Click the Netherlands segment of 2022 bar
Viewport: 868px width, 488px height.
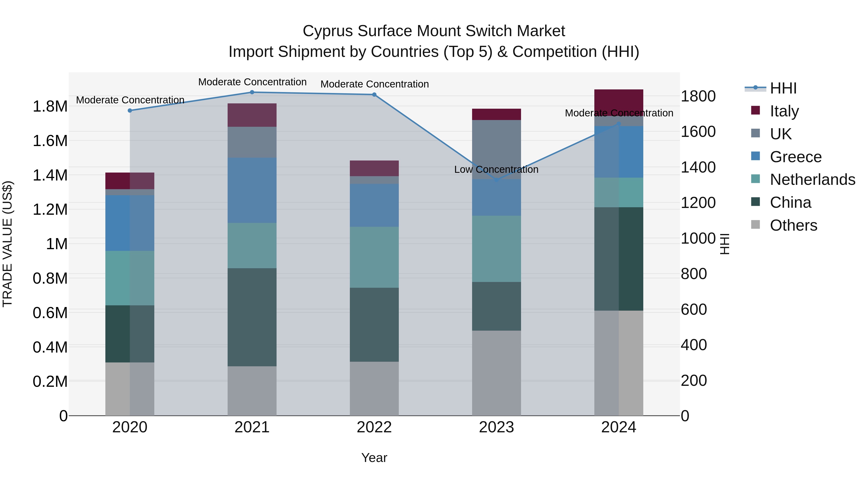[x=374, y=257]
